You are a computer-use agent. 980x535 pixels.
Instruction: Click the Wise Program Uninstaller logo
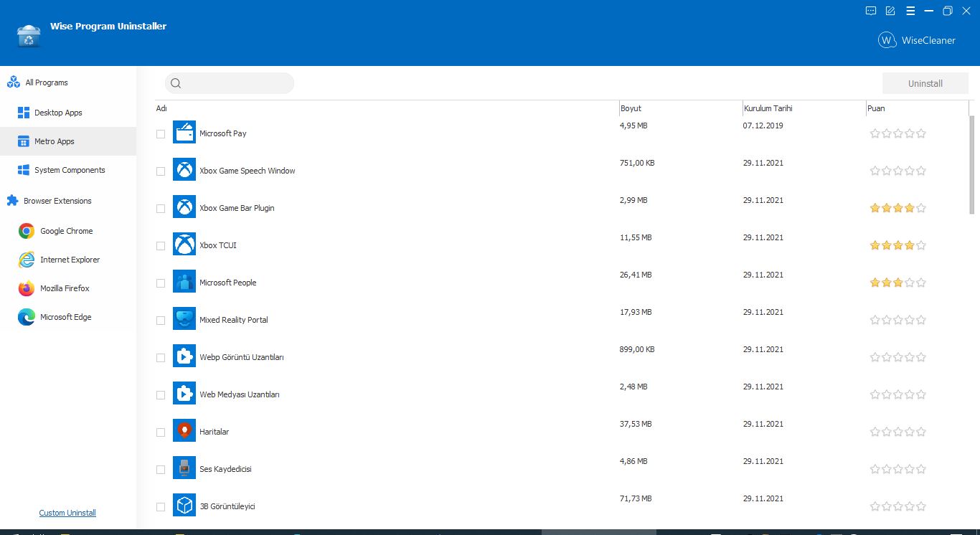click(x=29, y=36)
